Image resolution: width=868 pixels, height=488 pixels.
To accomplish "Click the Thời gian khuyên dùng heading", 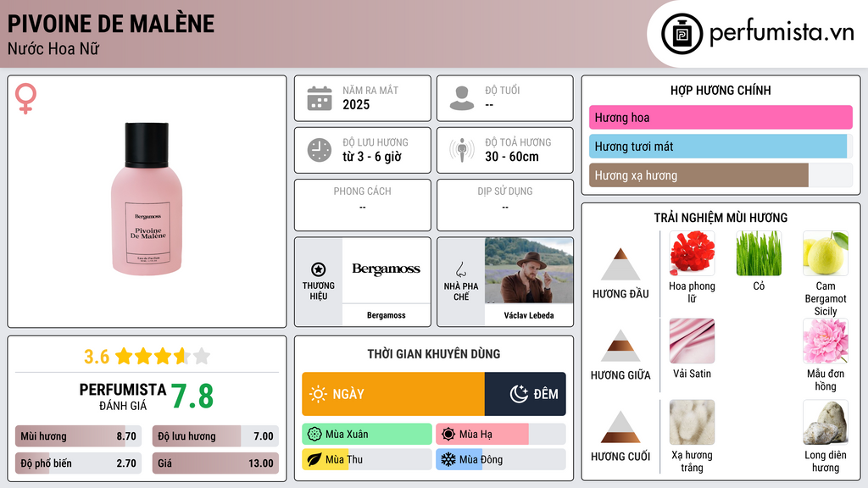I will coord(434,354).
